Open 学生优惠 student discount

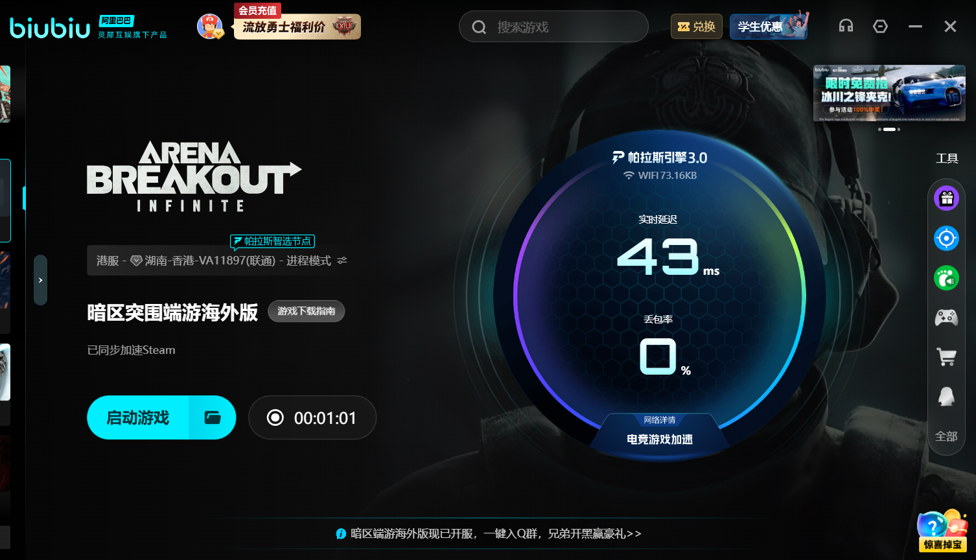[769, 27]
